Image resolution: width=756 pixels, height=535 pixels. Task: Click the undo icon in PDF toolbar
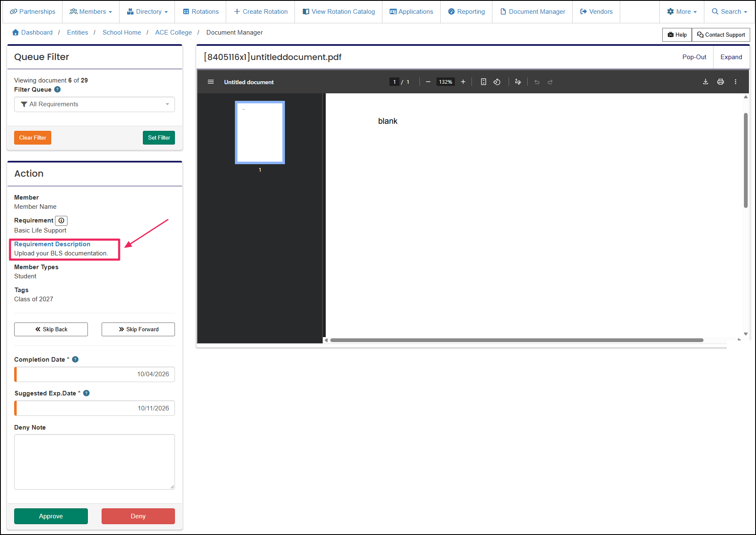pyautogui.click(x=537, y=82)
